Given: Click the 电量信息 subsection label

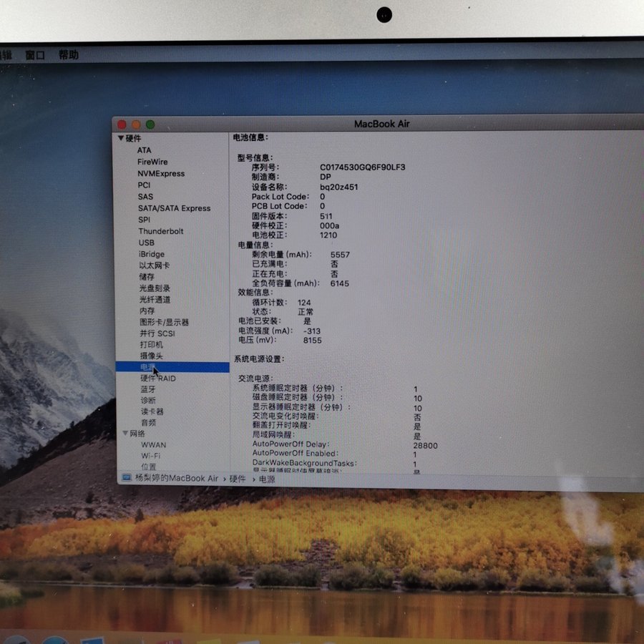Looking at the screenshot, I should click(x=255, y=245).
